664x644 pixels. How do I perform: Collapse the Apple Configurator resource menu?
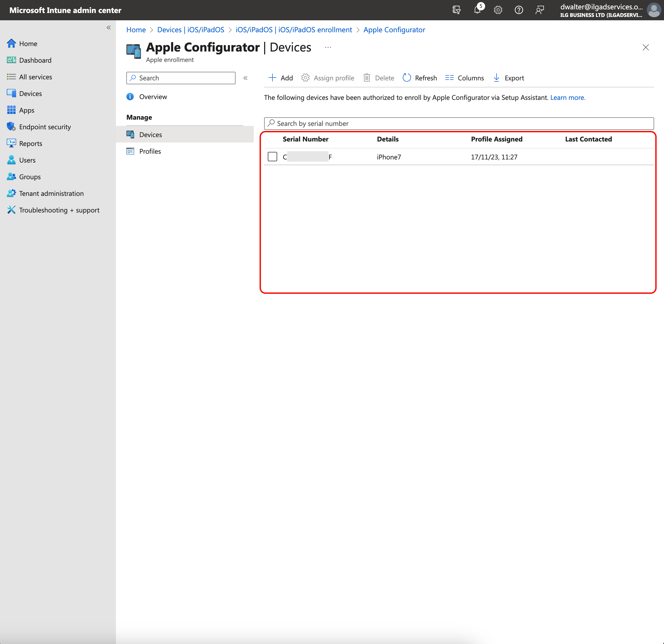pyautogui.click(x=245, y=78)
